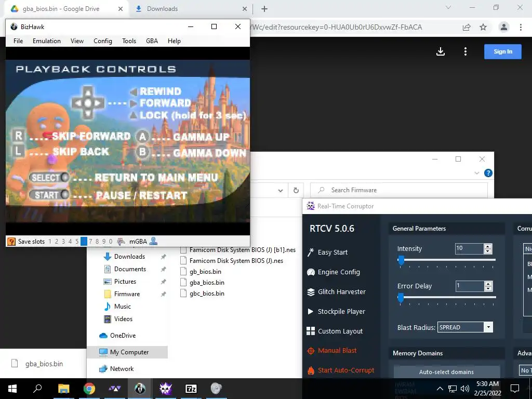The image size is (532, 399).
Task: Select gba_bios.bin in the Firmware folder
Action: 207,283
